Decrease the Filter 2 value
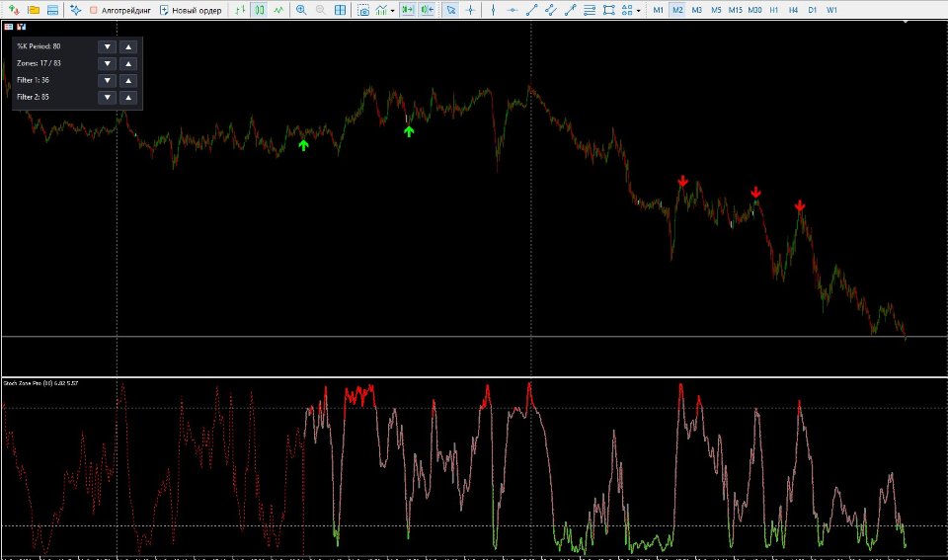 (x=107, y=98)
